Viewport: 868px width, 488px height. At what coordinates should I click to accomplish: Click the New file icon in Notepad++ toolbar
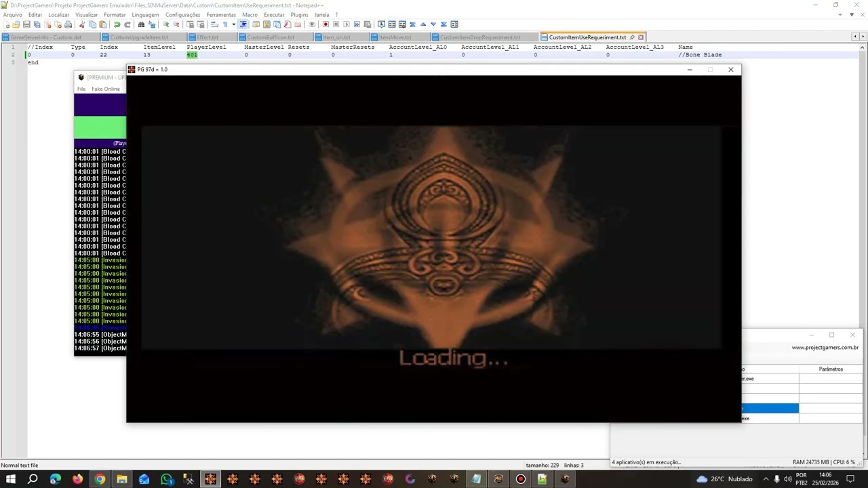pos(6,24)
